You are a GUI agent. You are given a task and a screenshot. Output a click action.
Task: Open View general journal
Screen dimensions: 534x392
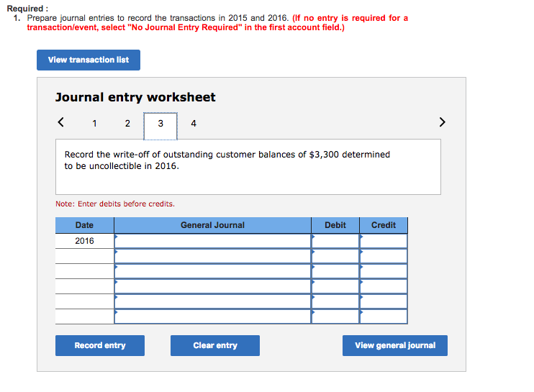[394, 345]
